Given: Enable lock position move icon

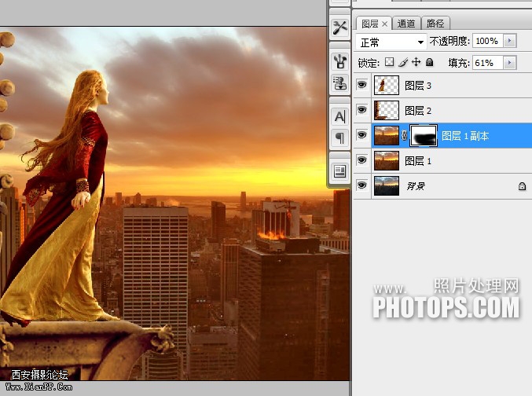Looking at the screenshot, I should 416,62.
